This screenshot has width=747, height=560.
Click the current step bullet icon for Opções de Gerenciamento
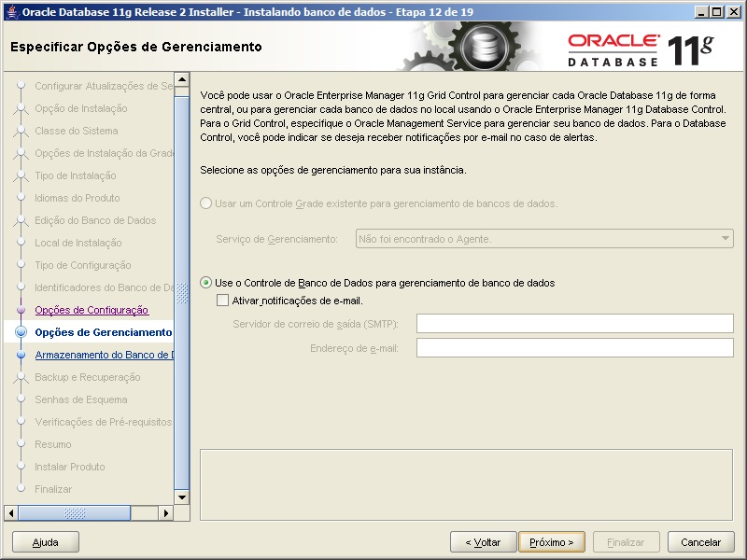tap(21, 332)
